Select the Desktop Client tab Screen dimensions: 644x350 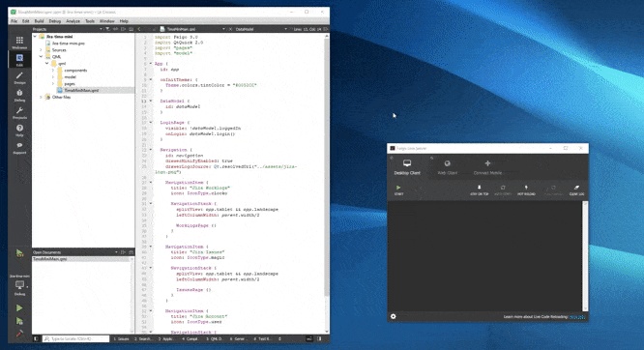[407, 167]
